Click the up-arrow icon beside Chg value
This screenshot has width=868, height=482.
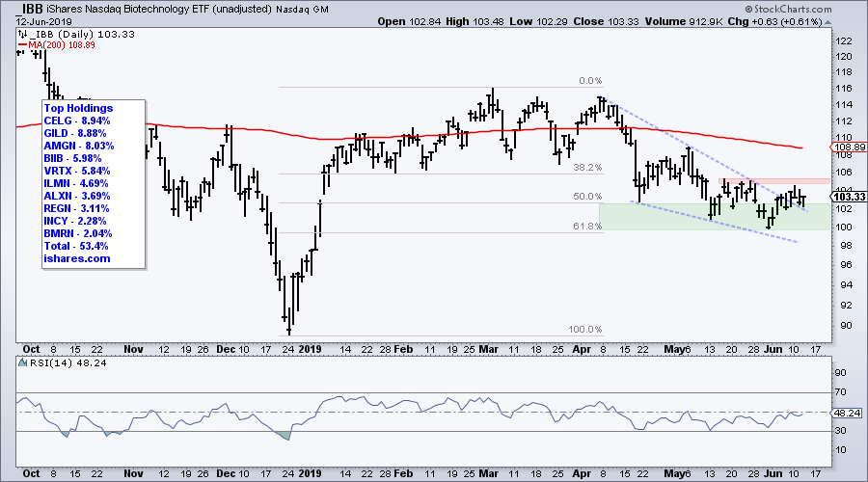click(827, 23)
